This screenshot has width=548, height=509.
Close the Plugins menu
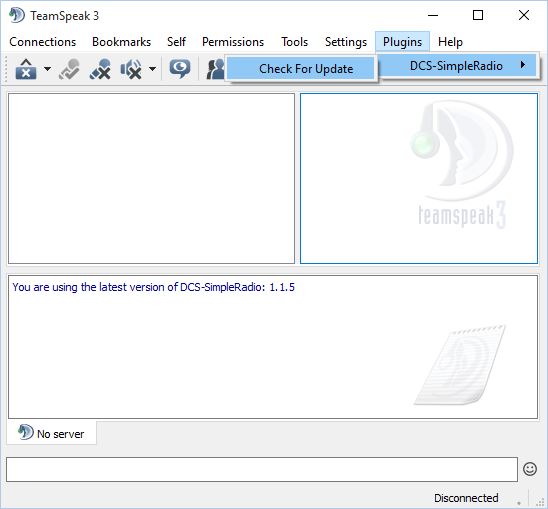click(402, 42)
